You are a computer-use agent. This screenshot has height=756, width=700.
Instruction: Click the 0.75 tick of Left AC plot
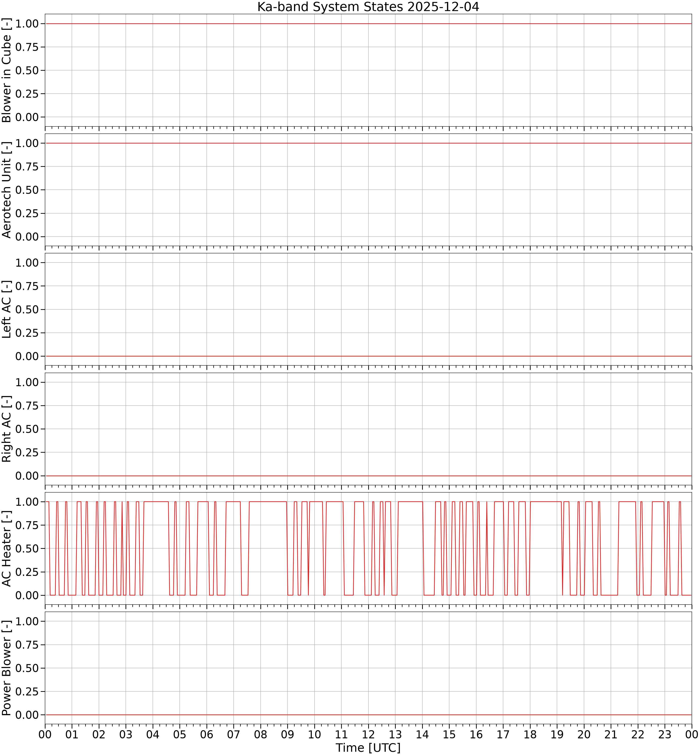[27, 286]
